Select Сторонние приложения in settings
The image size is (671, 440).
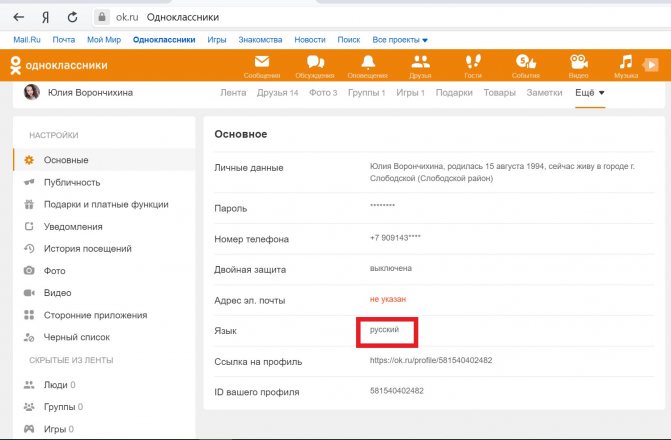(x=95, y=315)
